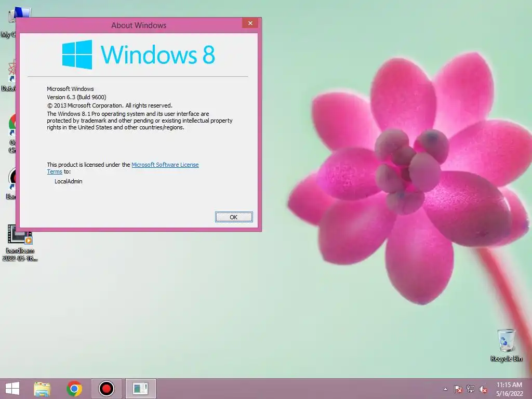532x399 pixels.
Task: Open the network status tray icon
Action: click(x=471, y=389)
